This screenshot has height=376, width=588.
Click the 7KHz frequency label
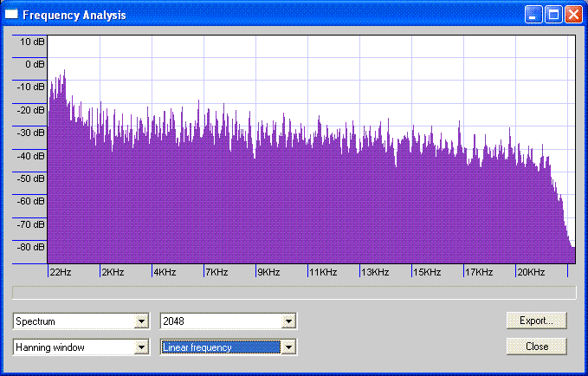point(216,272)
